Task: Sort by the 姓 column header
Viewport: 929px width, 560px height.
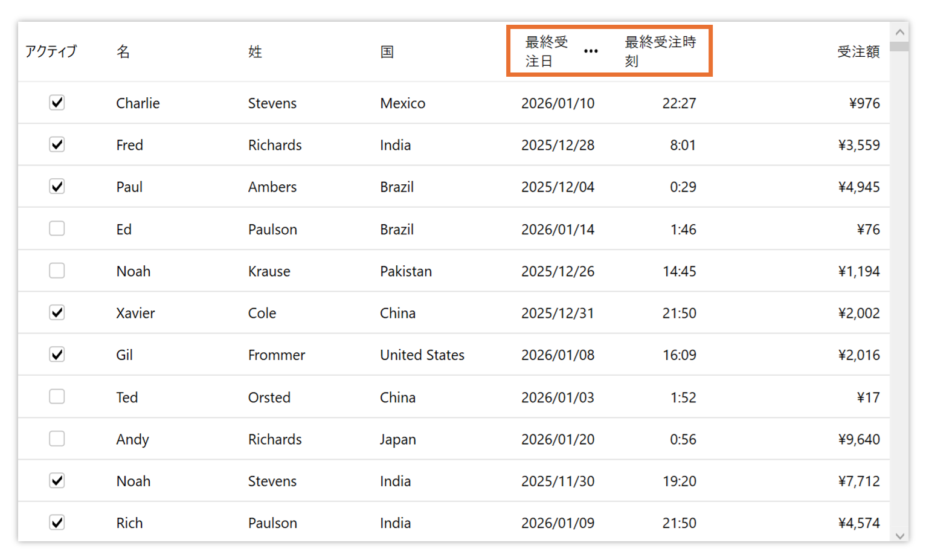Action: pos(255,51)
